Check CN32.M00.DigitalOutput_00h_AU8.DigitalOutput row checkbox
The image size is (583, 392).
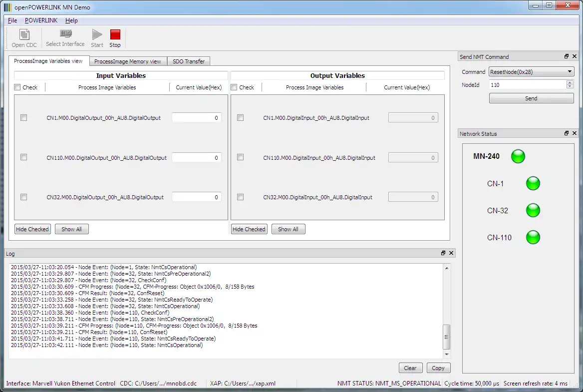(x=24, y=197)
